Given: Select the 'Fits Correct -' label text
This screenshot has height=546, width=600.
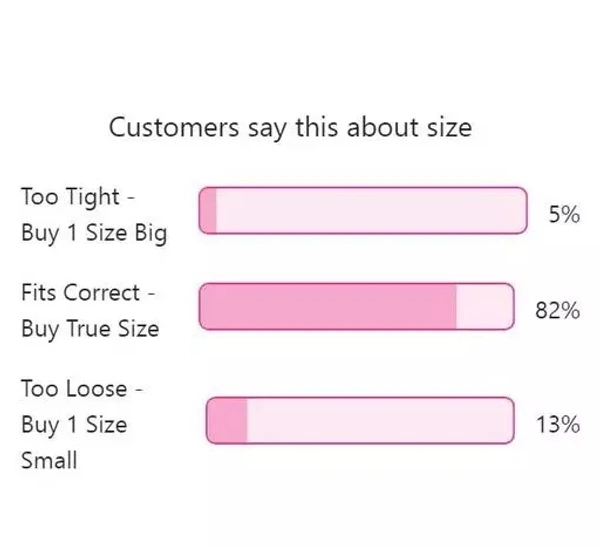Looking at the screenshot, I should pyautogui.click(x=88, y=293).
